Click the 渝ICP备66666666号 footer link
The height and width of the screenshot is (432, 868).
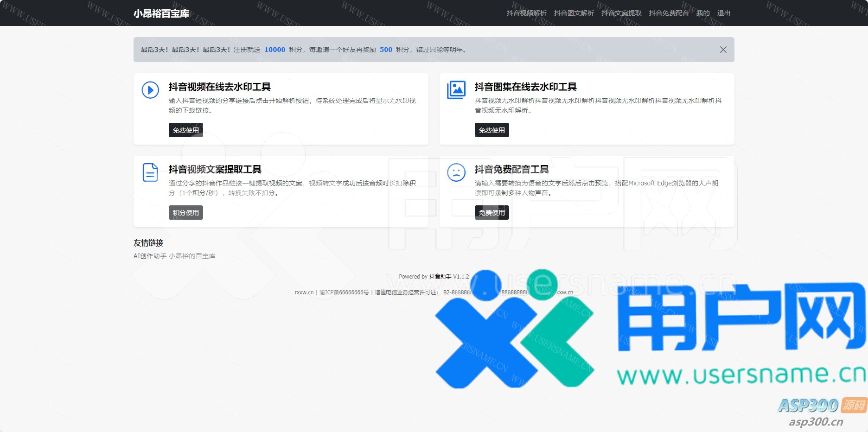(x=344, y=292)
